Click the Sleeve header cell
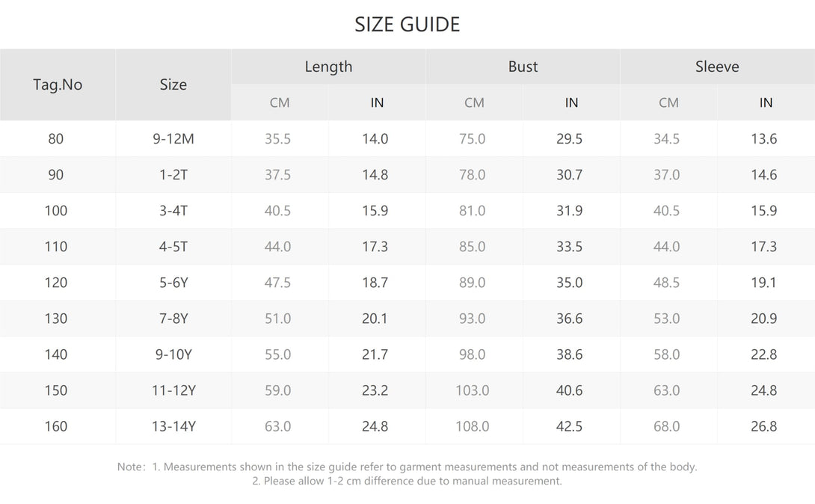The width and height of the screenshot is (815, 504). coord(717,67)
